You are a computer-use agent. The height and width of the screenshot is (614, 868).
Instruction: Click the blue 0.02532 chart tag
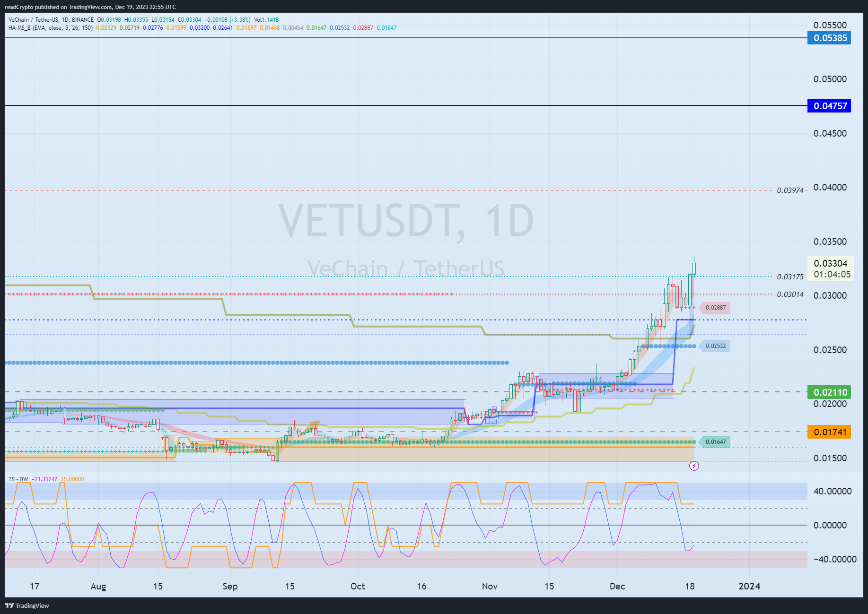(715, 346)
